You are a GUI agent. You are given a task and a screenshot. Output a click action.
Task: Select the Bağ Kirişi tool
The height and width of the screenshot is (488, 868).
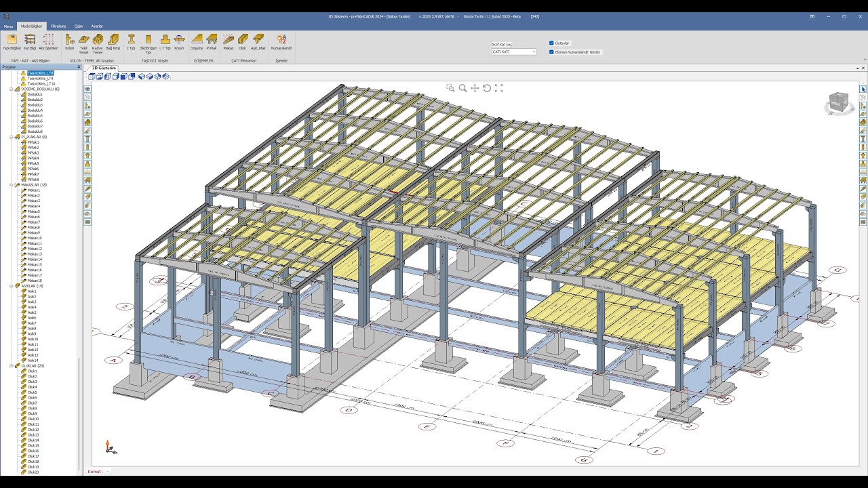point(113,43)
